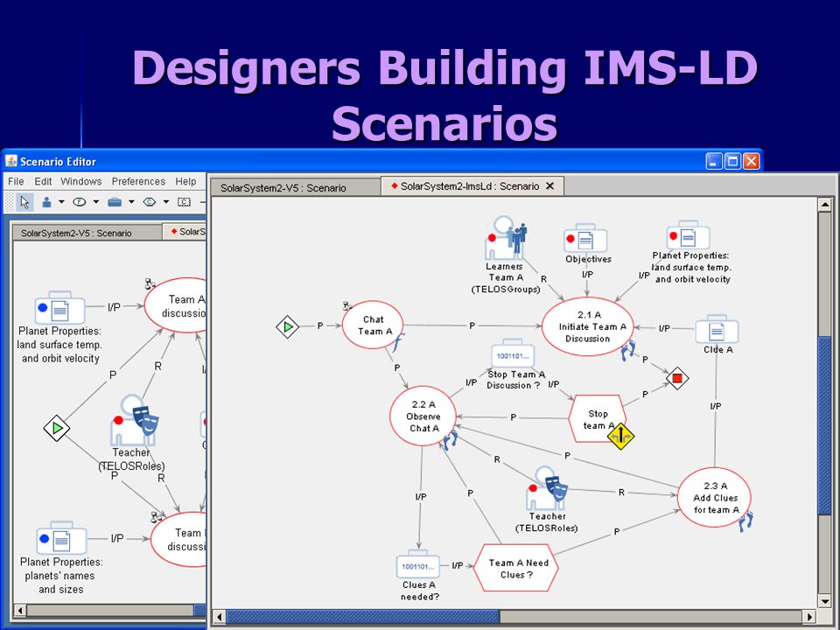Open the Edit menu

(43, 182)
